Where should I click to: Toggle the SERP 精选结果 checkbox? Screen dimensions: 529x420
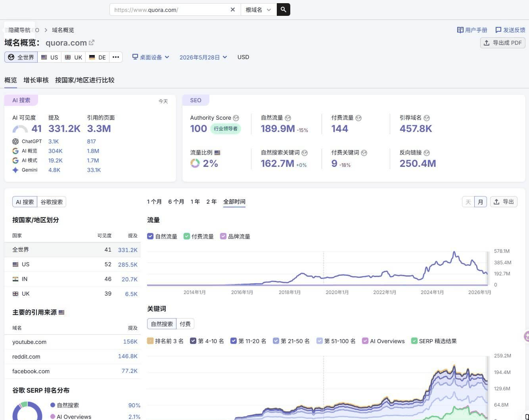[x=414, y=341]
